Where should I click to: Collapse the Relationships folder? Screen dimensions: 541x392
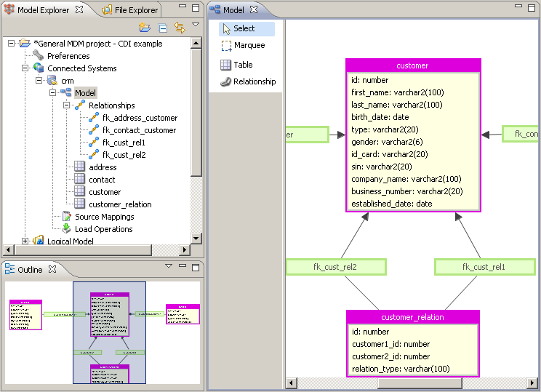coord(67,105)
